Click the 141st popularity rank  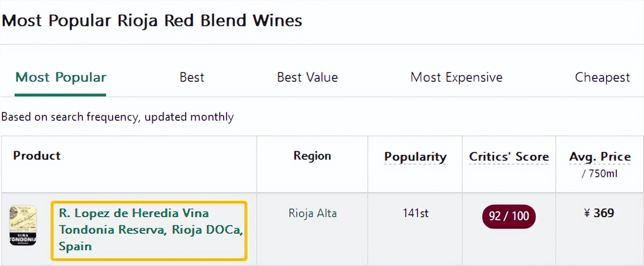click(x=416, y=213)
